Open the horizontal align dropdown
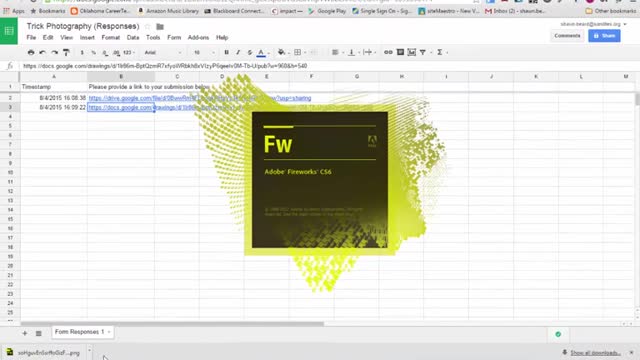This screenshot has width=640, height=360. 337,52
